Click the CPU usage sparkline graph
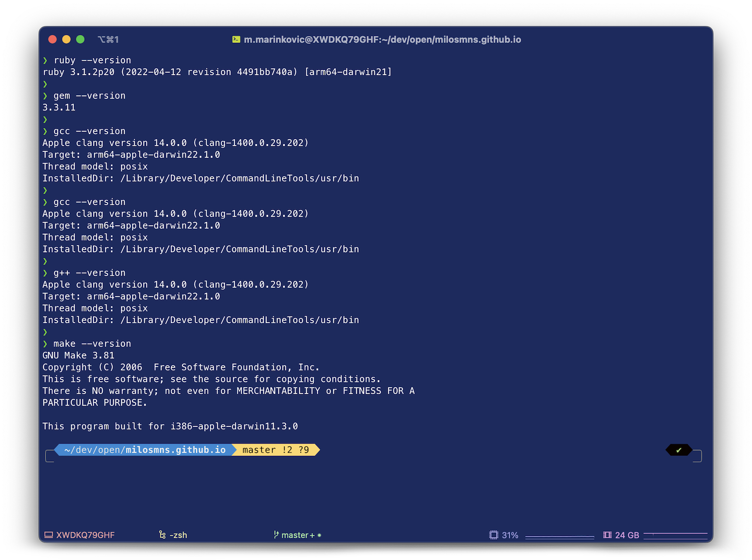Viewport: 752px width, 560px height. pyautogui.click(x=560, y=536)
